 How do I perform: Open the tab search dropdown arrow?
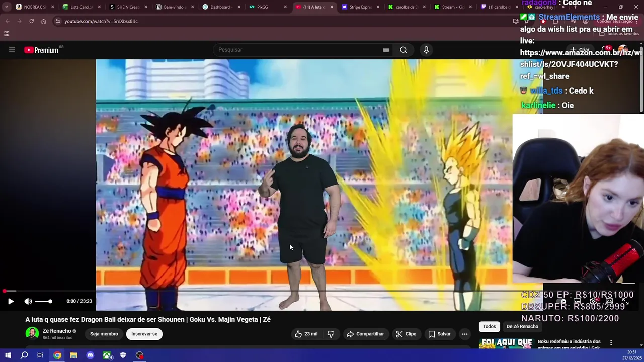click(x=6, y=7)
